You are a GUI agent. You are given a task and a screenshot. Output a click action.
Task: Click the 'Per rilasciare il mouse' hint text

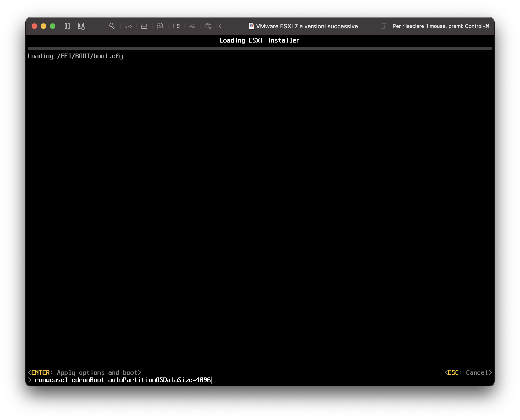click(x=441, y=26)
